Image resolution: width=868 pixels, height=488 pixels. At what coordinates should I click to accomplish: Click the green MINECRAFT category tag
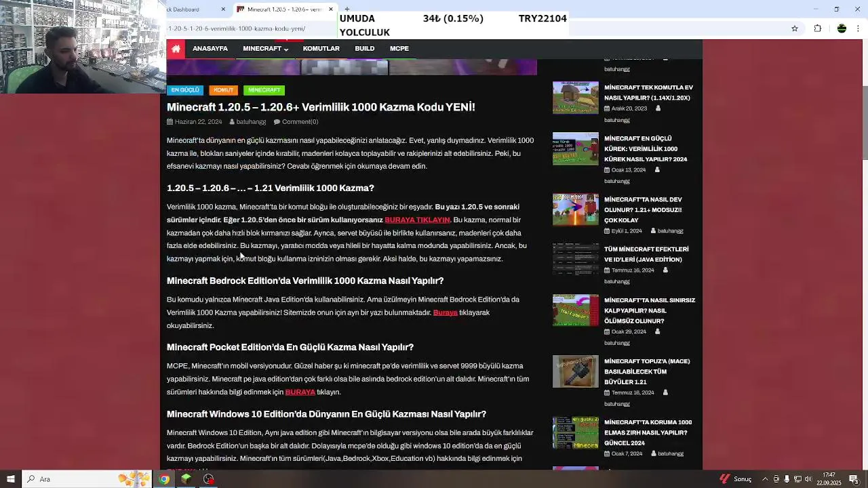(264, 90)
